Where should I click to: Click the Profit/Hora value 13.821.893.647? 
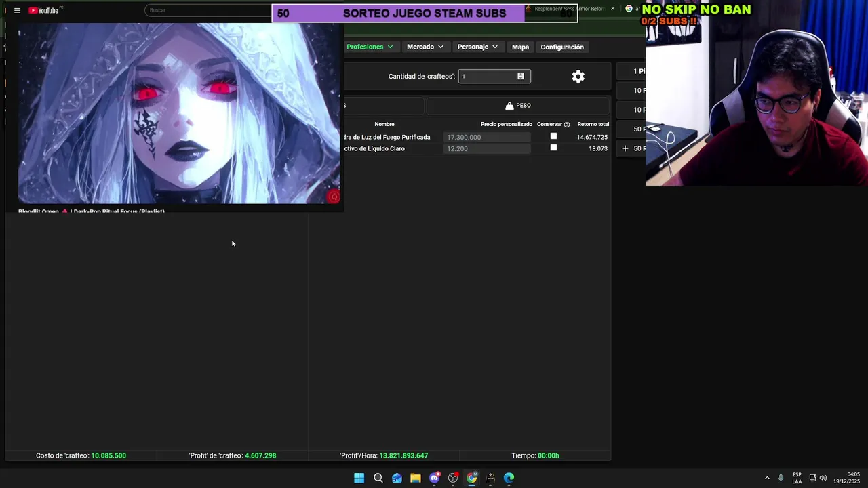[403, 455]
